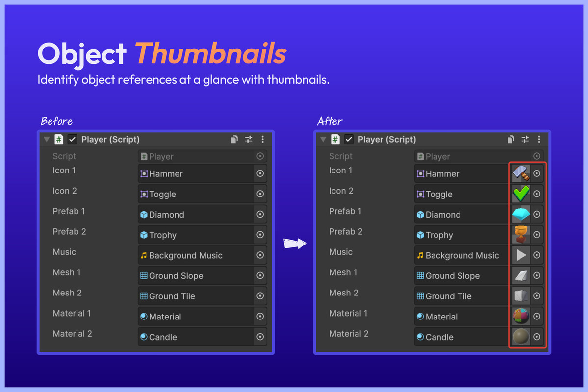Open presets sliders icon in Before panel header
Screen dimensions: 588x392
[249, 140]
